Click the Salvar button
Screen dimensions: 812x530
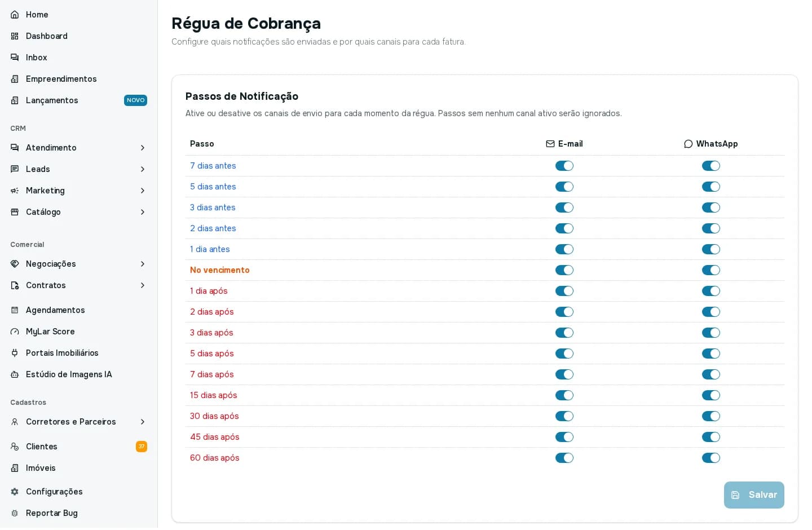click(754, 495)
